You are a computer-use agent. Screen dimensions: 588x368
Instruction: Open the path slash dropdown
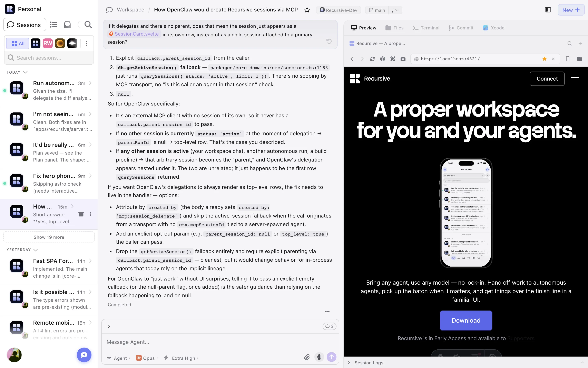pos(395,10)
